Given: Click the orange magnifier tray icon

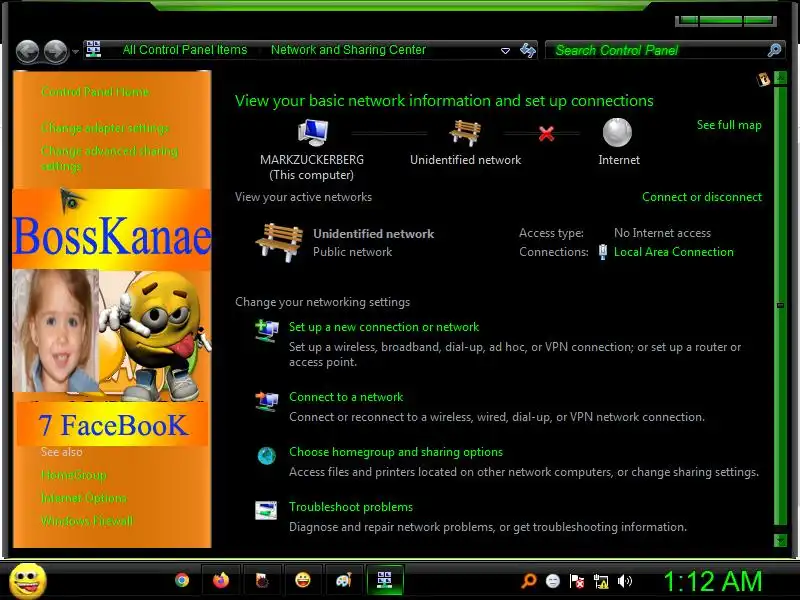Looking at the screenshot, I should (529, 581).
